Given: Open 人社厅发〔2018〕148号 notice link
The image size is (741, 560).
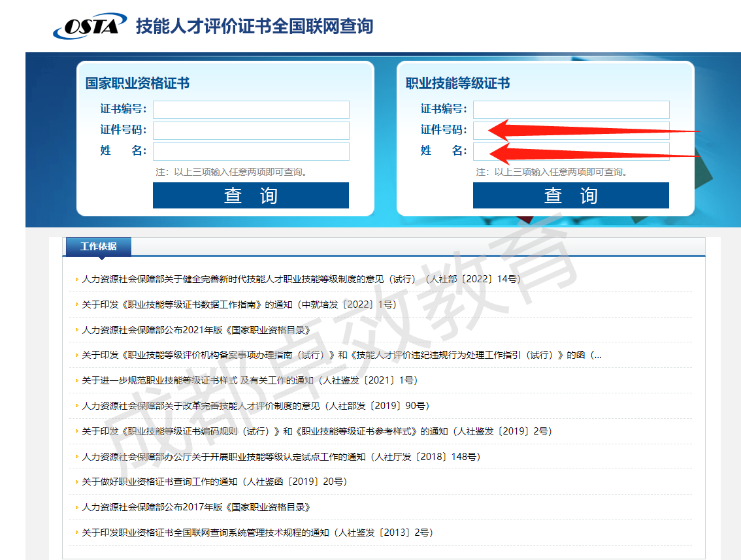Looking at the screenshot, I should click(x=281, y=457).
